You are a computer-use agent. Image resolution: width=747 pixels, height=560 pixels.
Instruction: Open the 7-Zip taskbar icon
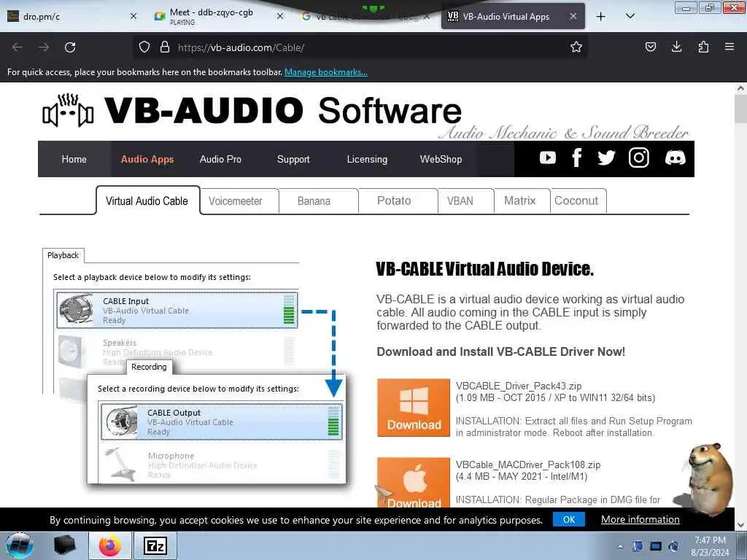click(155, 545)
